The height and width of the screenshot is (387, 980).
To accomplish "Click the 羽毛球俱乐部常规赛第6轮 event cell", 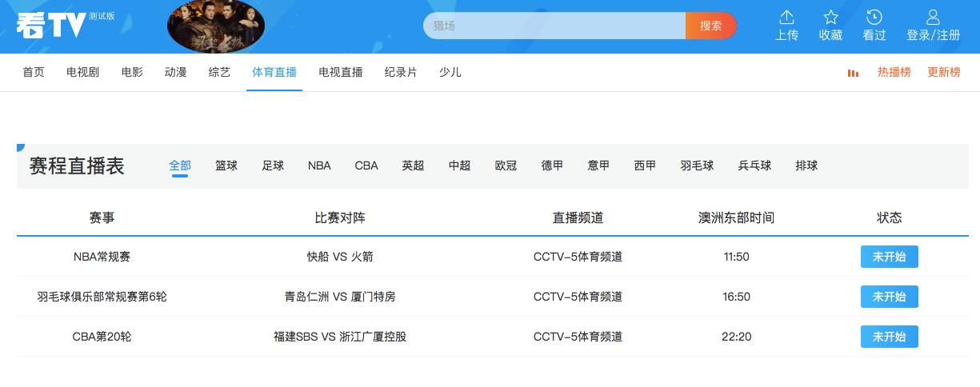I will click(x=102, y=297).
